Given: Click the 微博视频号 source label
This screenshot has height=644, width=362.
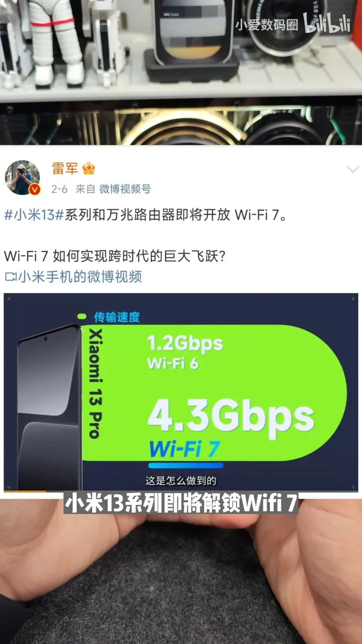Looking at the screenshot, I should pos(125,189).
